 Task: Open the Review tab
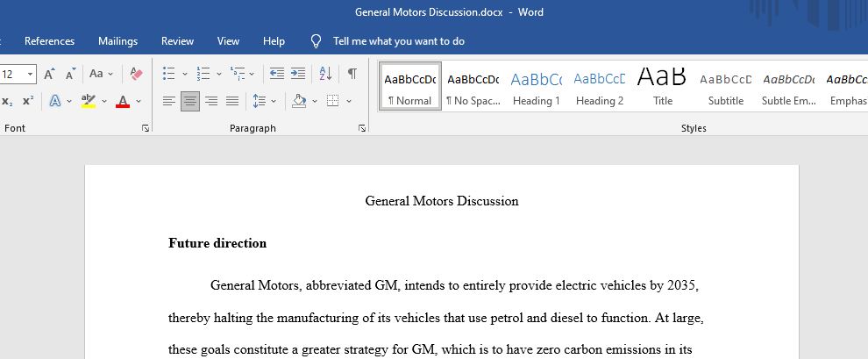[177, 41]
